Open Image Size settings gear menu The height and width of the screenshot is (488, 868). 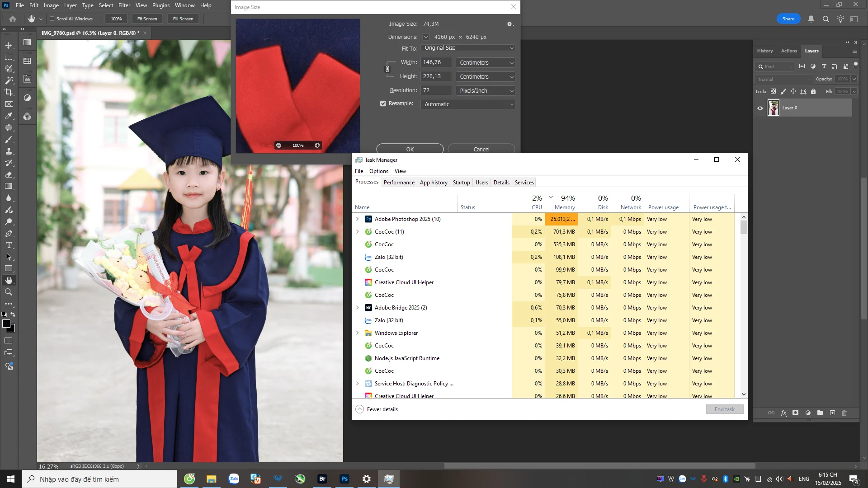510,24
